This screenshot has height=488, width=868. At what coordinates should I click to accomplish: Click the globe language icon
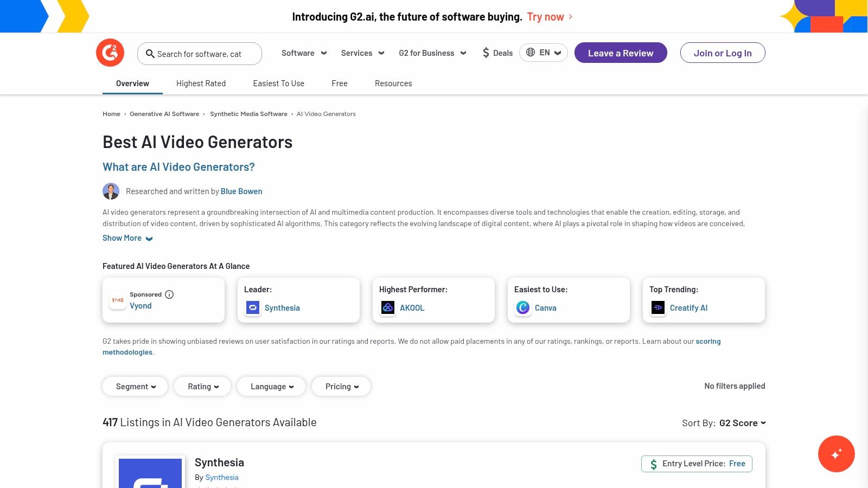pos(531,52)
